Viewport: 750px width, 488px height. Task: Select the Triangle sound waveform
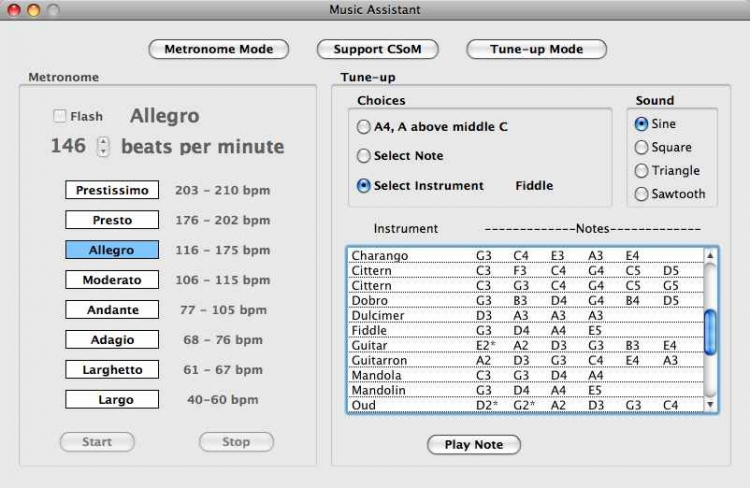tap(642, 171)
